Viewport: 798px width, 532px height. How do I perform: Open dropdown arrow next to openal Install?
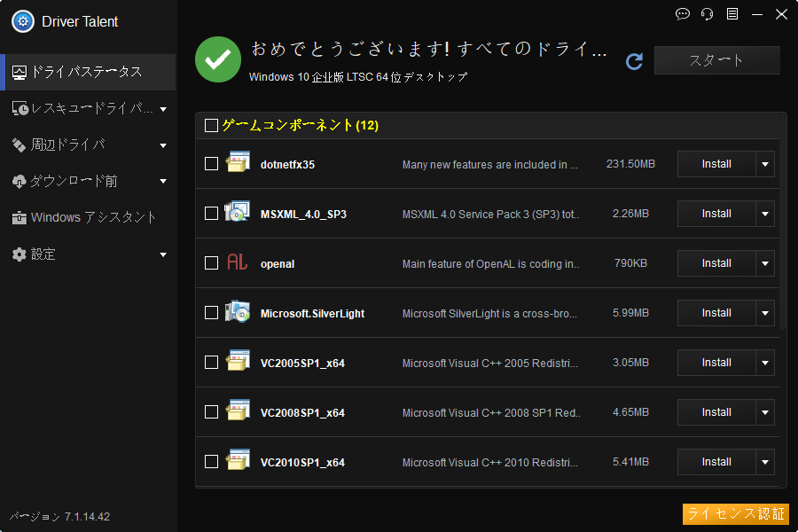click(765, 263)
